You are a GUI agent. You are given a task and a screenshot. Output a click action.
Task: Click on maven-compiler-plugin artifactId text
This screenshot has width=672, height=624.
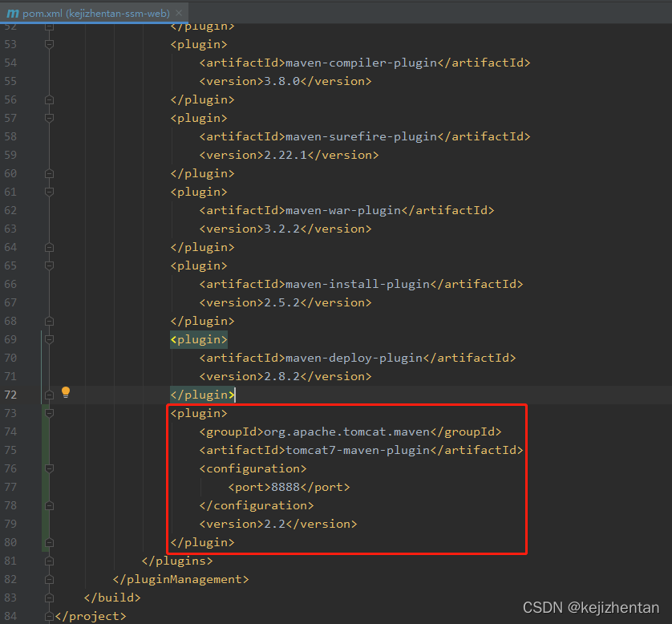point(361,63)
